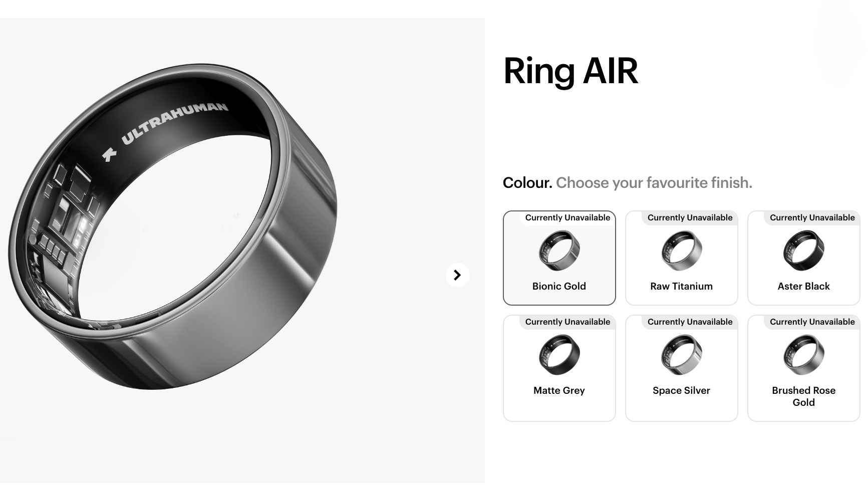This screenshot has height=488, width=868.
Task: Click the Brushed Rose Gold ring thumbnail
Action: click(803, 355)
